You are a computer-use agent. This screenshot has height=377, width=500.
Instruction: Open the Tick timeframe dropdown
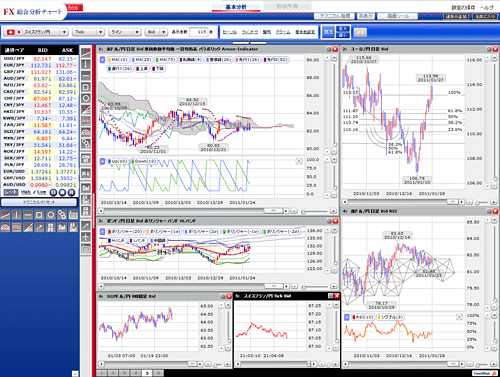[88, 32]
